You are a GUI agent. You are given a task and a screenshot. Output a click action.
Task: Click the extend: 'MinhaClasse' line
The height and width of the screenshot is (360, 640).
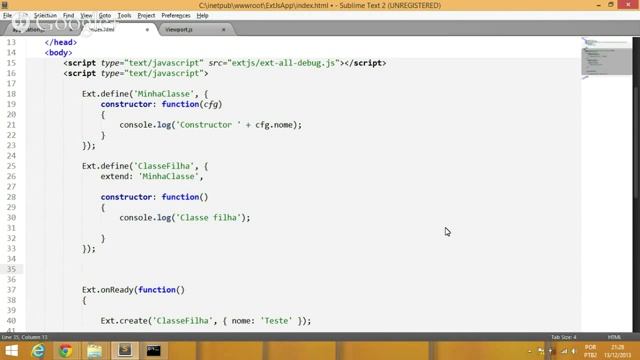[x=152, y=176]
